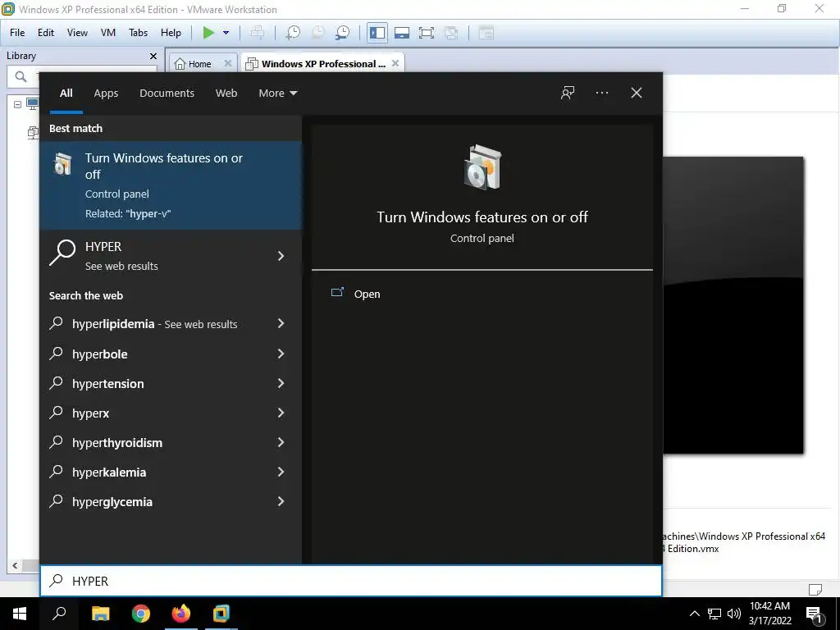Image resolution: width=840 pixels, height=630 pixels.
Task: Open the Edit menu in VMware
Action: pyautogui.click(x=46, y=33)
